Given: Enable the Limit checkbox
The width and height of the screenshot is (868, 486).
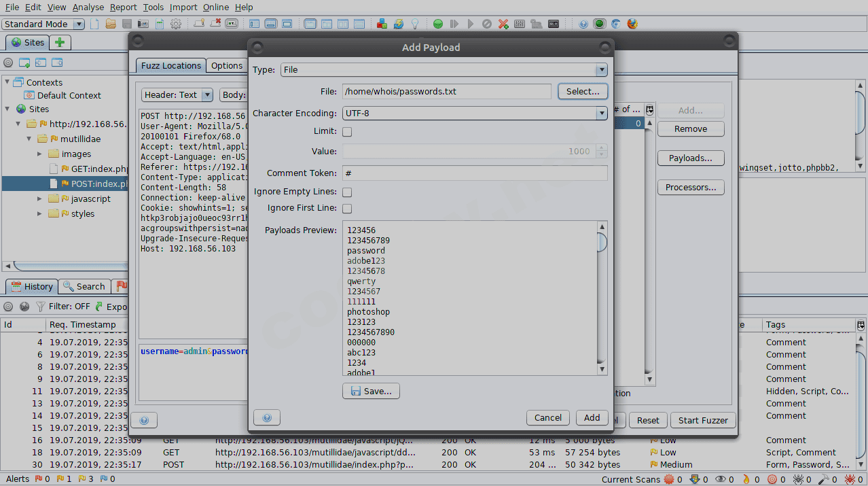Looking at the screenshot, I should pyautogui.click(x=347, y=132).
